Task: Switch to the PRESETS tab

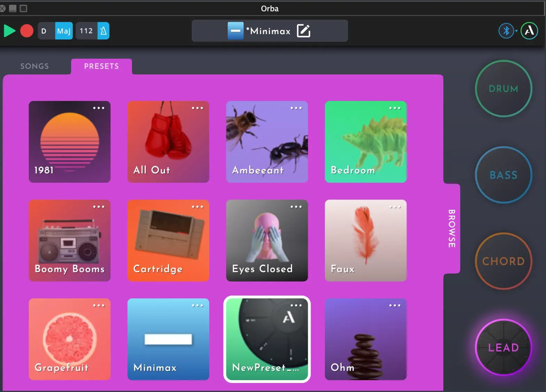Action: 101,66
